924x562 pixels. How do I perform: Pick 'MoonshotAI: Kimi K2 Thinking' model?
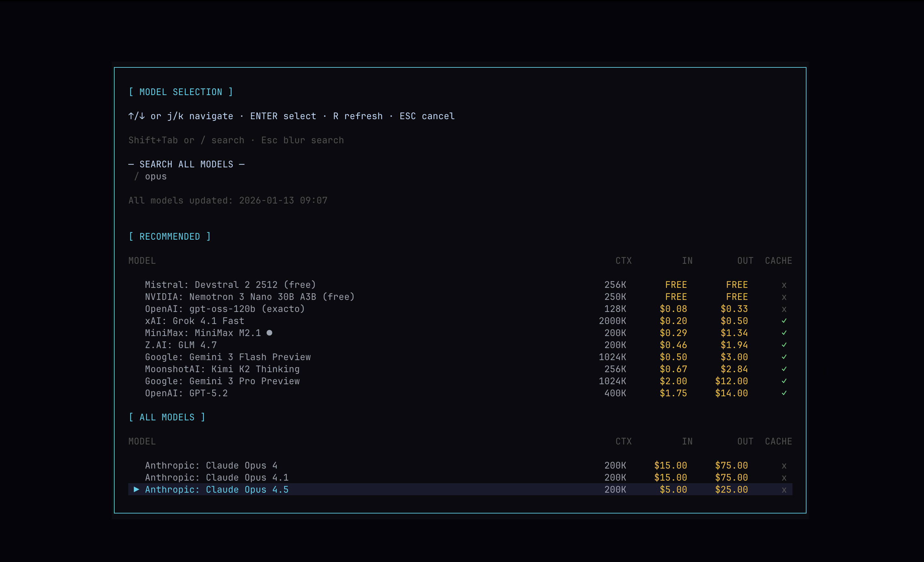point(222,369)
